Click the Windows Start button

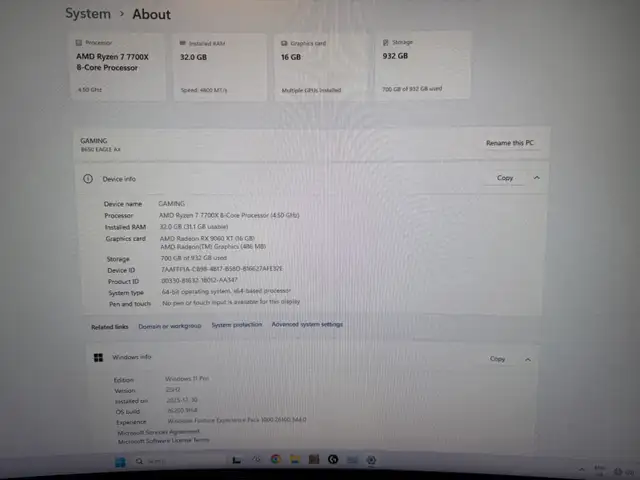120,462
